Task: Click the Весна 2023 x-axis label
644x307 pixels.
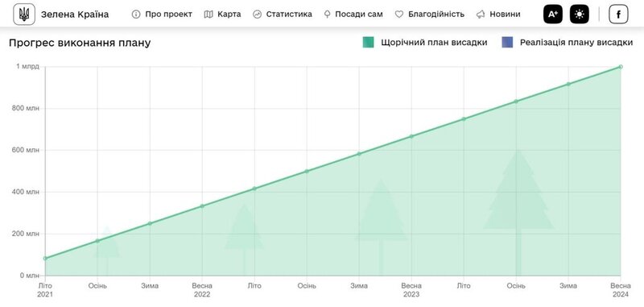Action: click(411, 290)
